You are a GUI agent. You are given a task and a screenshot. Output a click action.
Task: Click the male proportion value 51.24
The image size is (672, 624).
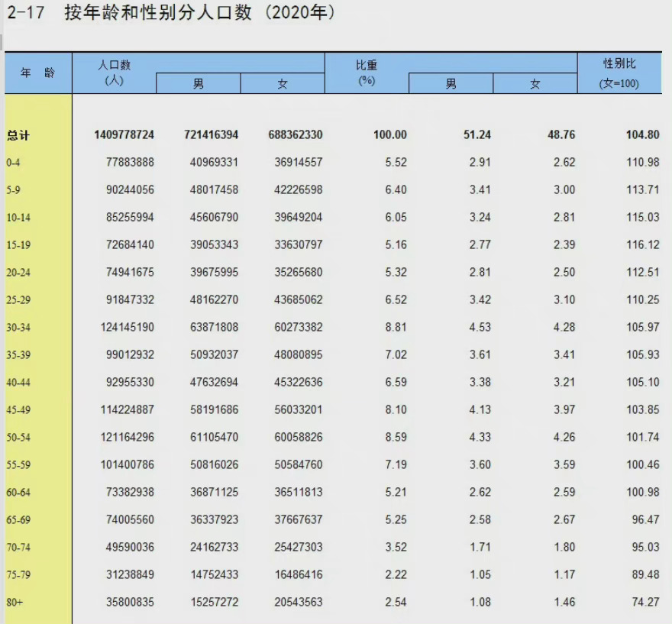click(477, 134)
